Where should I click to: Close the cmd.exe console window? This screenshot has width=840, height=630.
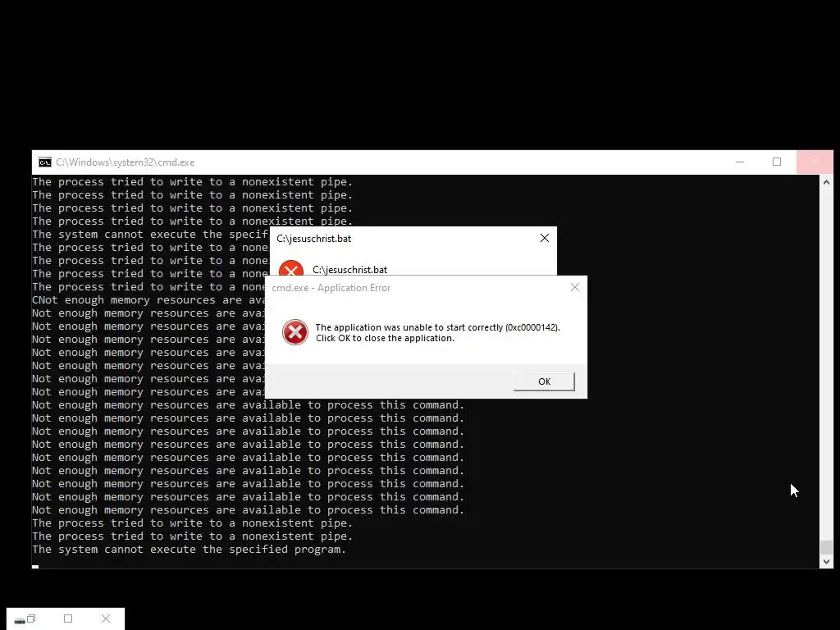[815, 162]
